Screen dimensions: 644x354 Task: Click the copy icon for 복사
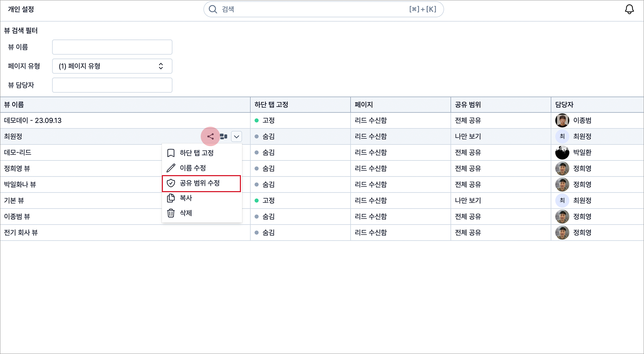(x=171, y=198)
